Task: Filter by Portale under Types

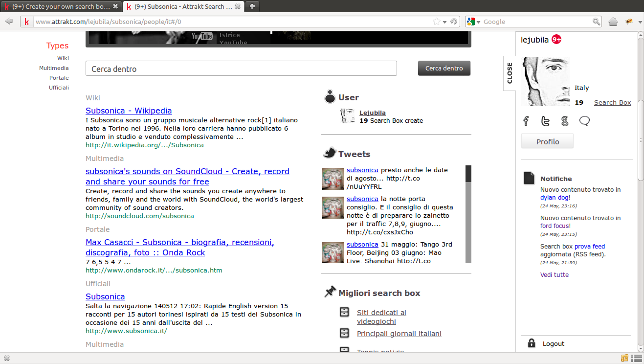Action: 59,78
